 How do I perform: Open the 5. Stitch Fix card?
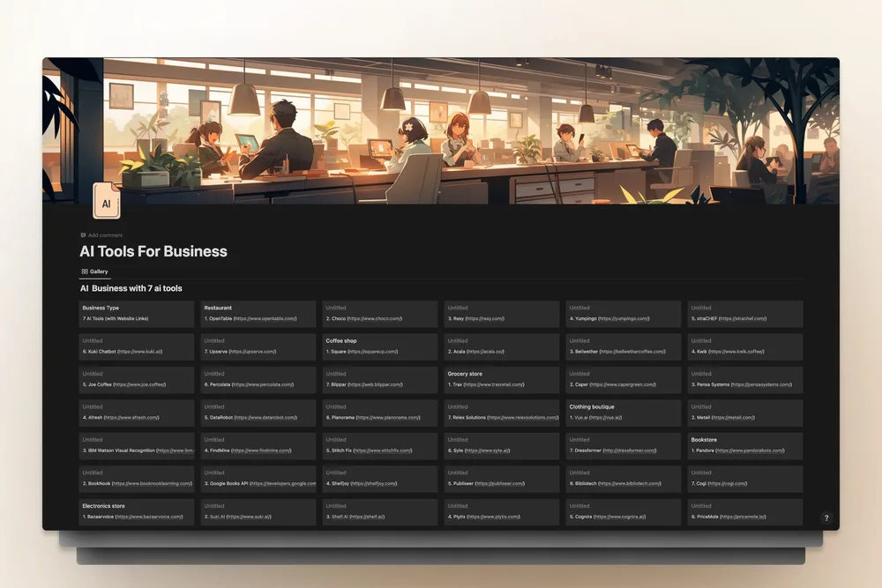(380, 446)
